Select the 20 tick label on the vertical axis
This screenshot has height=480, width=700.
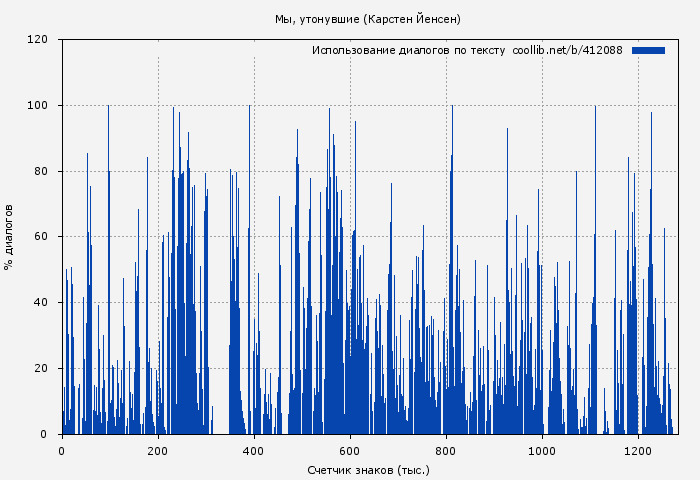41,368
